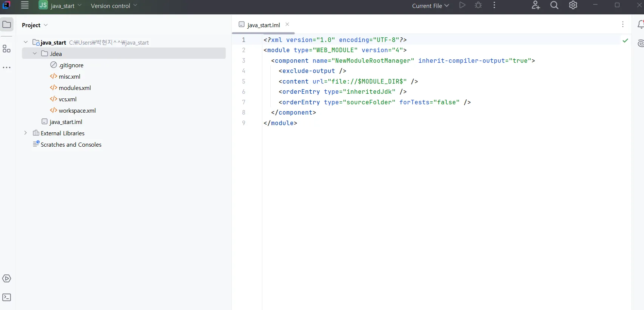Start debugging with the bug icon

pyautogui.click(x=478, y=5)
